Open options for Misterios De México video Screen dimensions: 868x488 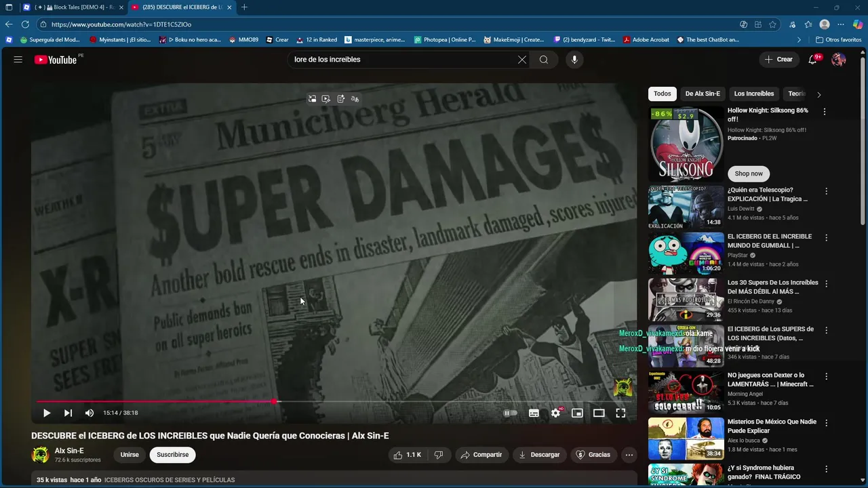[x=826, y=422]
